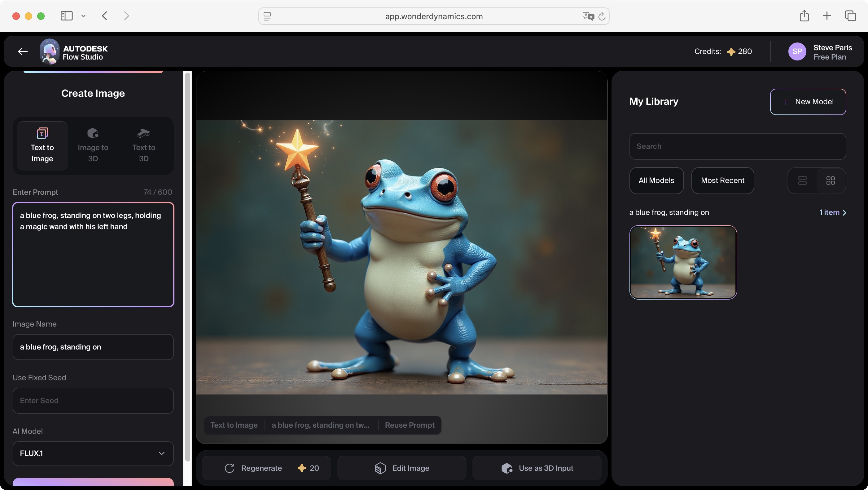Viewport: 868px width, 490px height.
Task: Click the translate icon in address bar
Action: point(588,16)
